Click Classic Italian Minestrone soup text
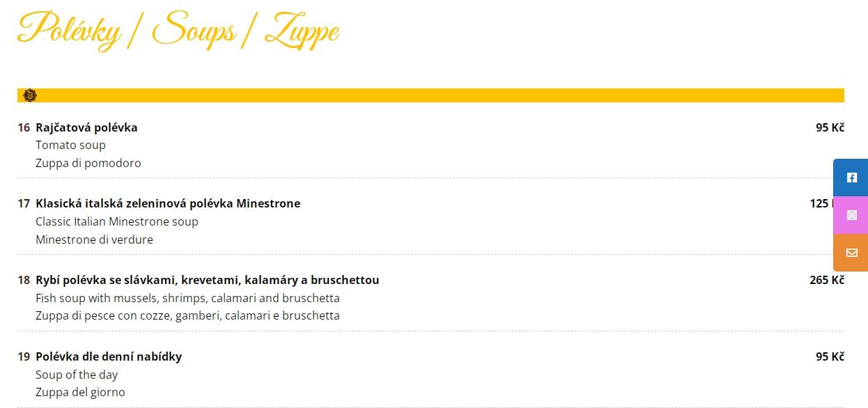This screenshot has width=868, height=408. point(117,221)
